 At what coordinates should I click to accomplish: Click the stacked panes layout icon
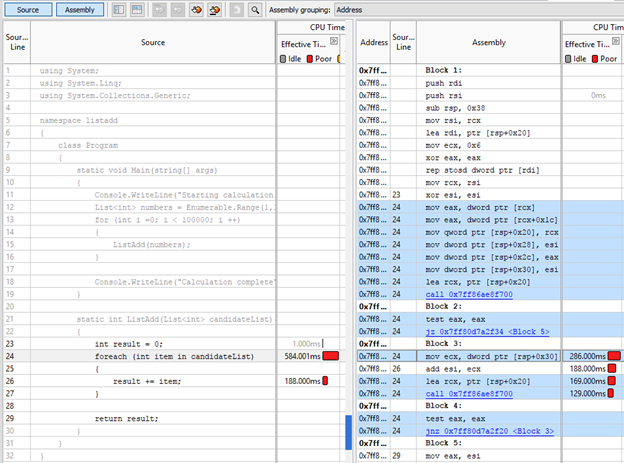[x=138, y=9]
